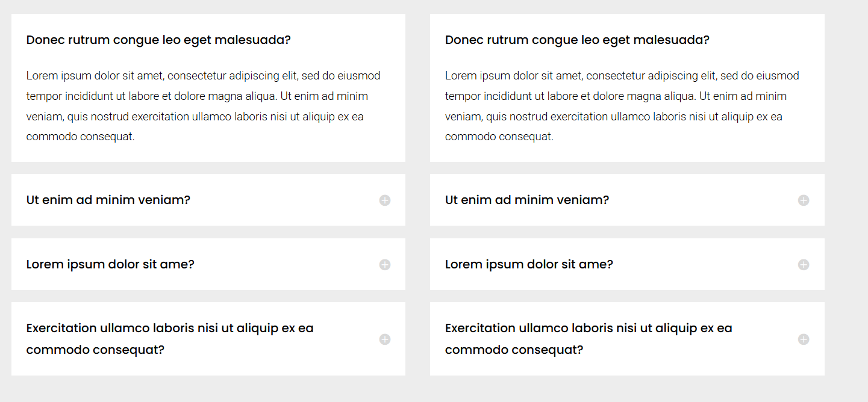Expand left column 'Ut enim ad minim veniam?' title
The height and width of the screenshot is (402, 868).
point(108,200)
